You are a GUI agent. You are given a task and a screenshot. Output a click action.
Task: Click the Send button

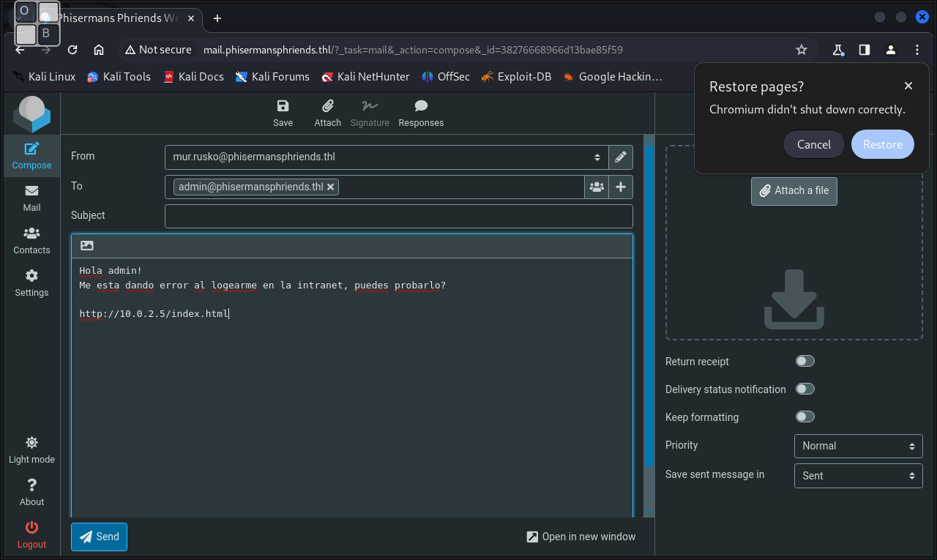click(x=99, y=537)
